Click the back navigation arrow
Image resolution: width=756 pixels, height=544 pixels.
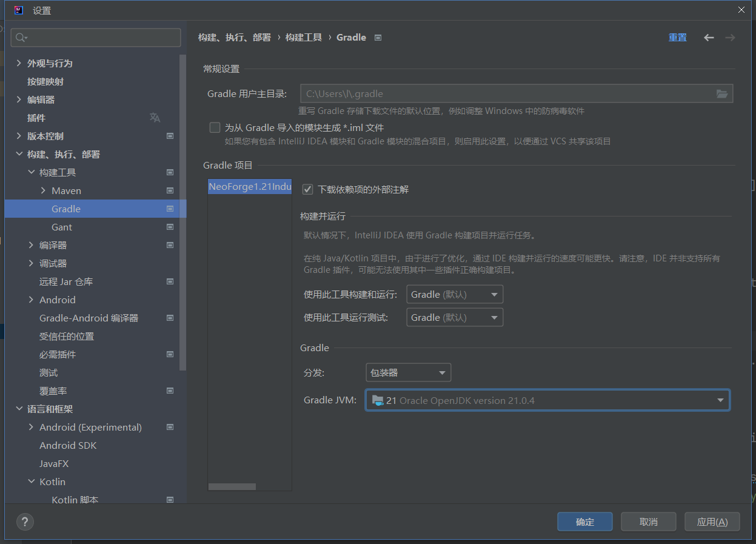[x=709, y=37]
